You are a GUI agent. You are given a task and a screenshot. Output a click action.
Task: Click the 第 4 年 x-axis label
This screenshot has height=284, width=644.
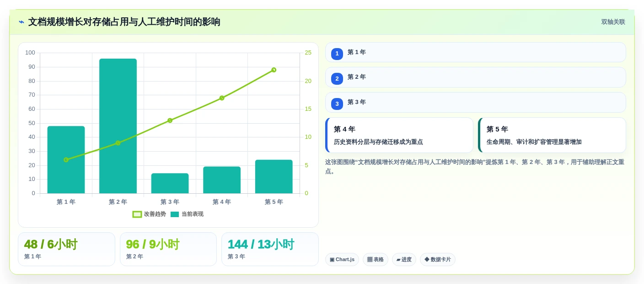222,202
